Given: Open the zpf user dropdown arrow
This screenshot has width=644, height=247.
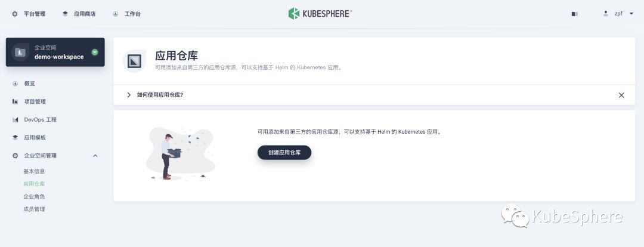Looking at the screenshot, I should click(x=631, y=14).
